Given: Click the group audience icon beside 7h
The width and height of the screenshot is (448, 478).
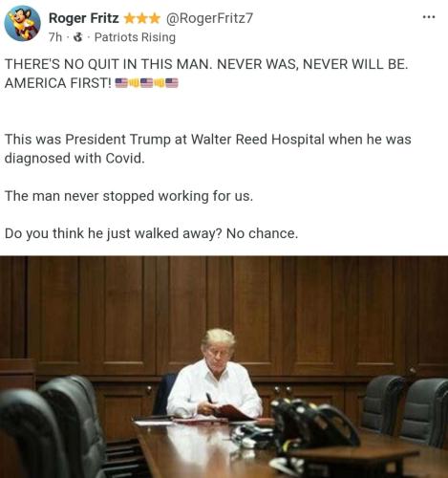Looking at the screenshot, I should pos(77,37).
